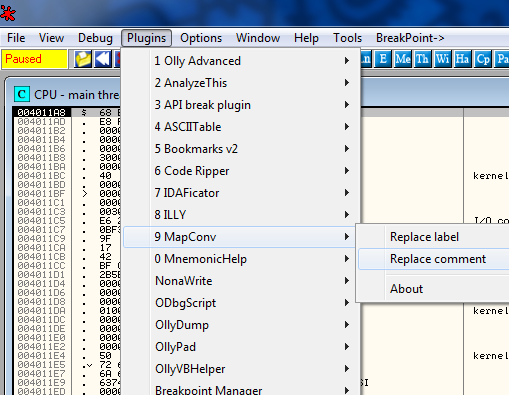509x395 pixels.
Task: Select address row 004011E9
Action: tap(41, 383)
